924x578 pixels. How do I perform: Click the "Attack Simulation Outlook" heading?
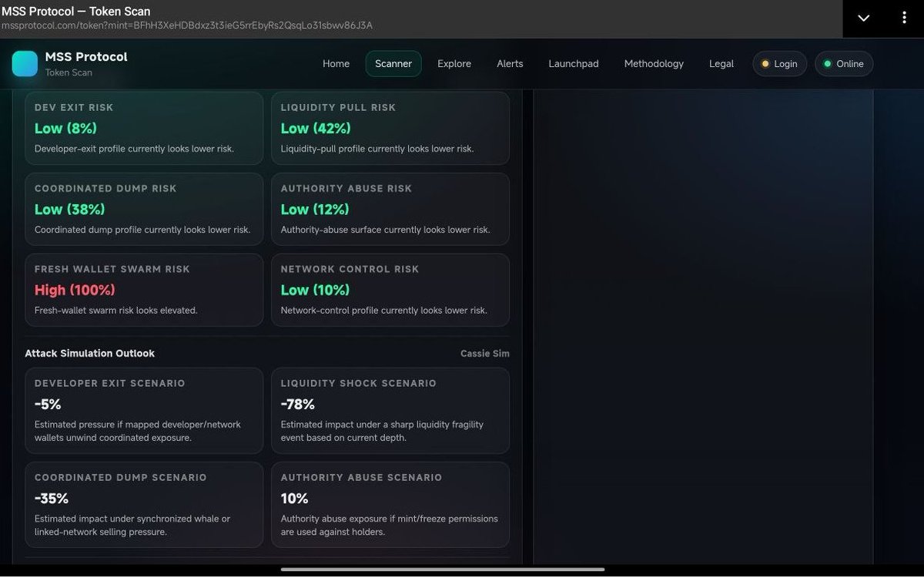[90, 353]
